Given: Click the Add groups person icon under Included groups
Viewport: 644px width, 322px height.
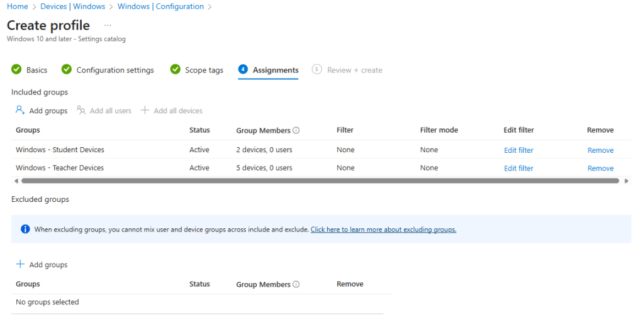Looking at the screenshot, I should point(20,110).
